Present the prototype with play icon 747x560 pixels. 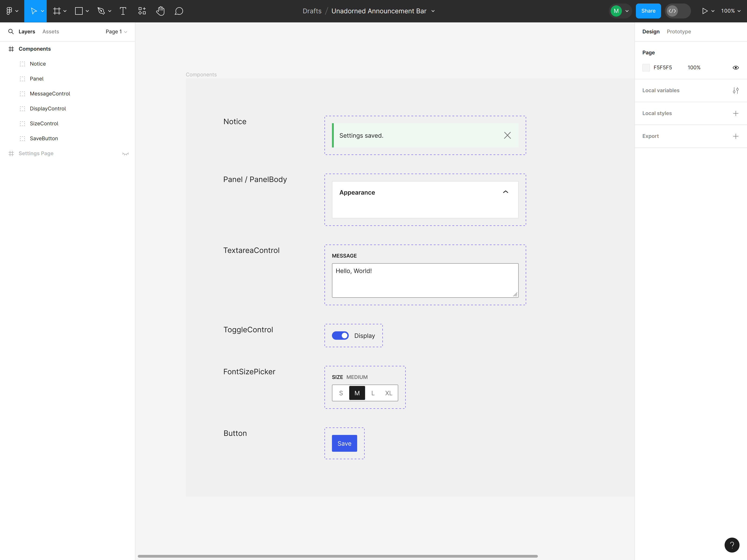705,11
